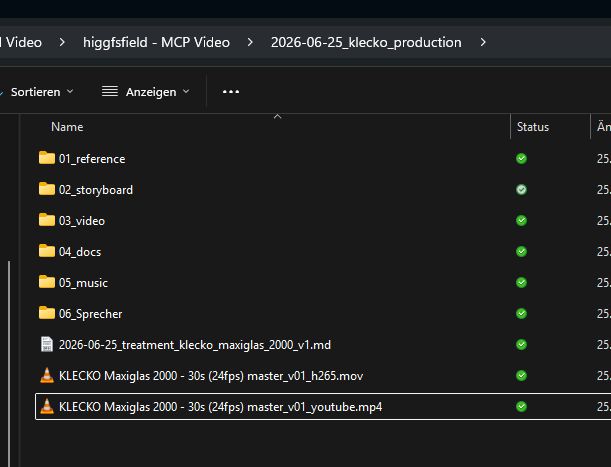This screenshot has height=467, width=611.
Task: Check sync status icon for 02_storyboard
Action: tap(521, 189)
